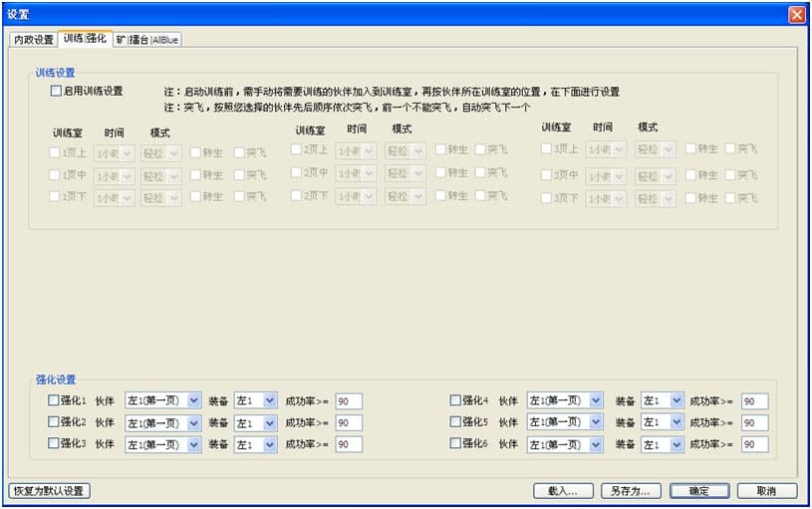Focus the 成功率 input for 强化5
Viewport: 812px width, 509px height.
coord(754,422)
